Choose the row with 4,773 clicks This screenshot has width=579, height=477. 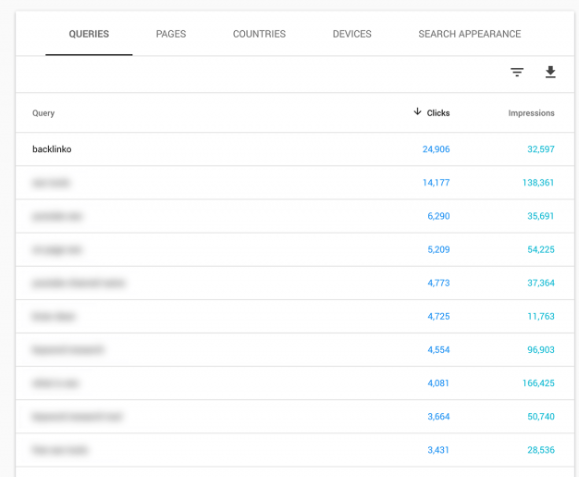pos(295,283)
